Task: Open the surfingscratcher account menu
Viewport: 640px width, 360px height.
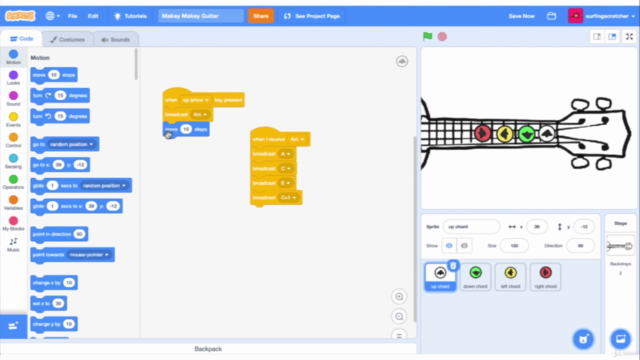Action: [602, 16]
